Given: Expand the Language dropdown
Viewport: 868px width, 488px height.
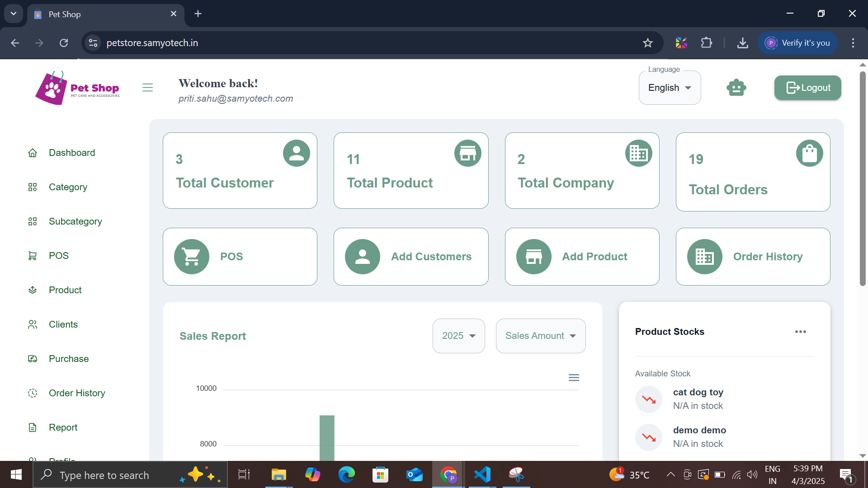Looking at the screenshot, I should [670, 88].
